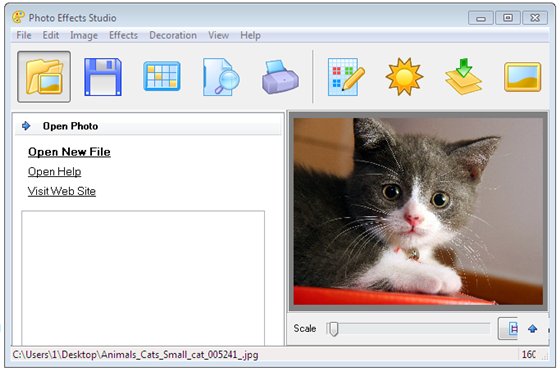560x371 pixels.
Task: Close the Photo Effects Studio window
Action: [x=535, y=18]
